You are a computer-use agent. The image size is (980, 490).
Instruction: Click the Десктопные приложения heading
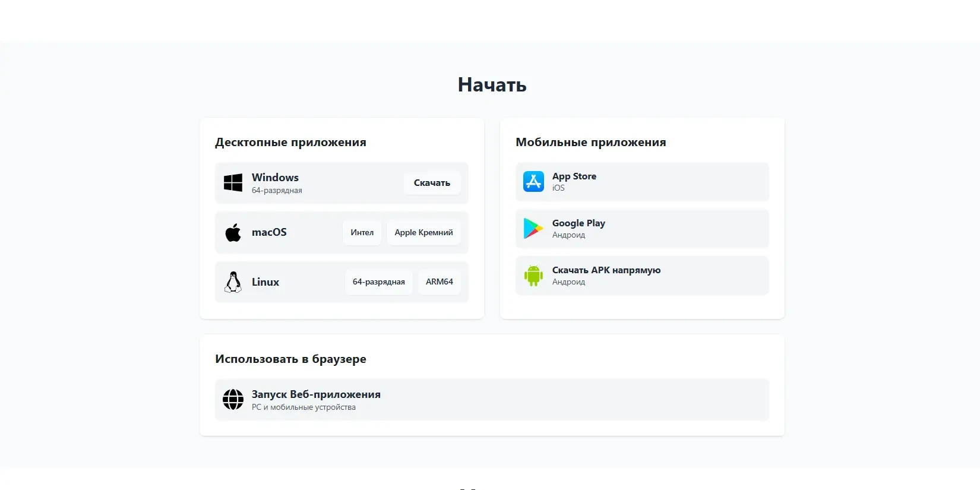[x=290, y=143]
